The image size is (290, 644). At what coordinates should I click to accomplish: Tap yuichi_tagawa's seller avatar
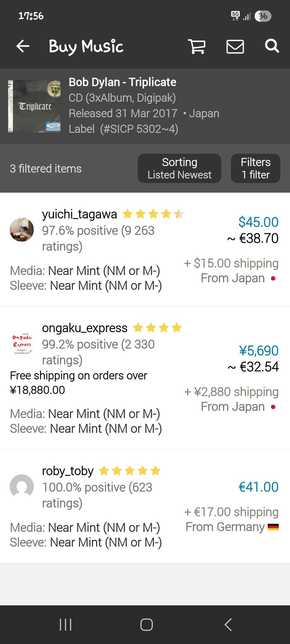pyautogui.click(x=22, y=229)
